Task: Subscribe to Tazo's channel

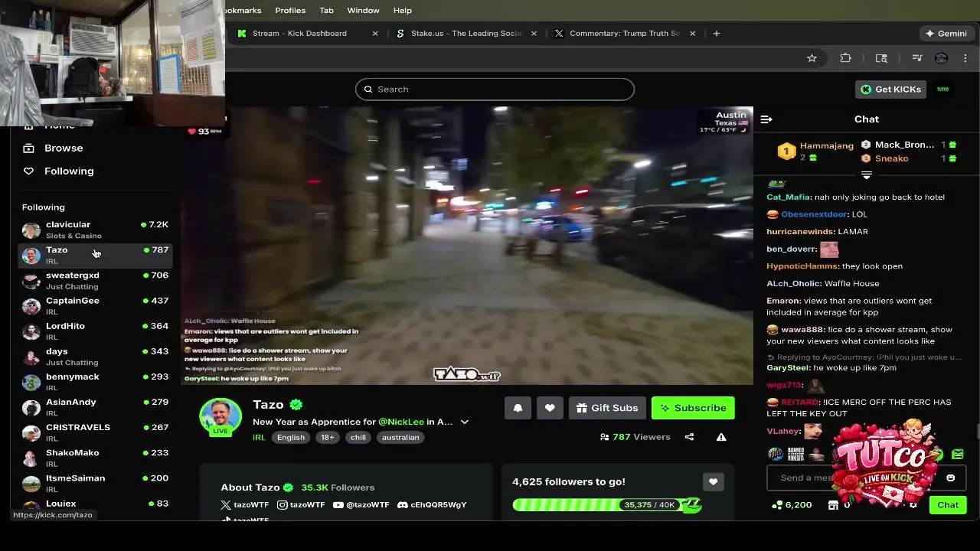Action: [693, 408]
